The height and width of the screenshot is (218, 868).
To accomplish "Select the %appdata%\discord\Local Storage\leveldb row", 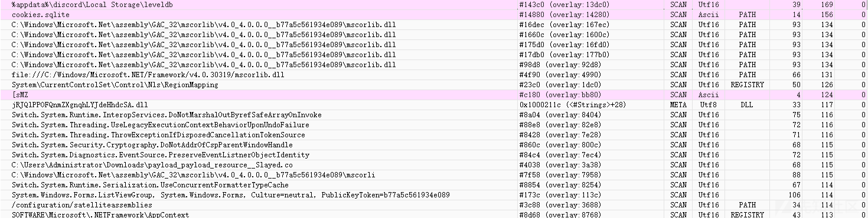I will pyautogui.click(x=434, y=4).
